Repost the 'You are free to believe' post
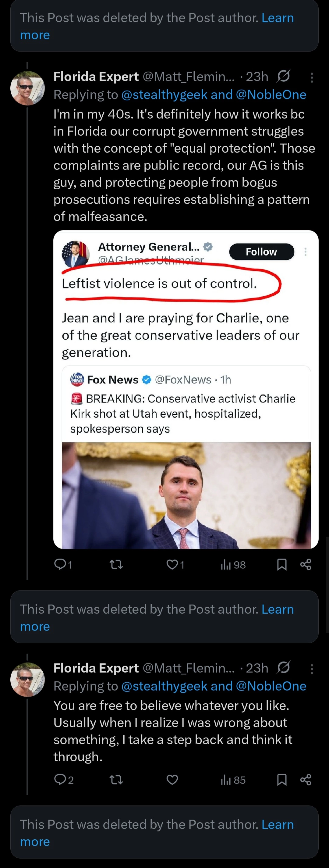329x868 pixels. click(116, 780)
